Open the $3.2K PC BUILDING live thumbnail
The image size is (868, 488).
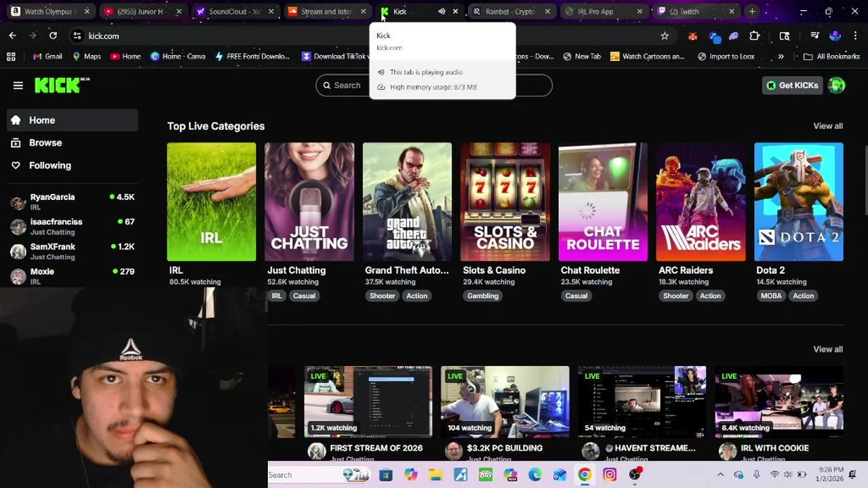[x=505, y=402]
